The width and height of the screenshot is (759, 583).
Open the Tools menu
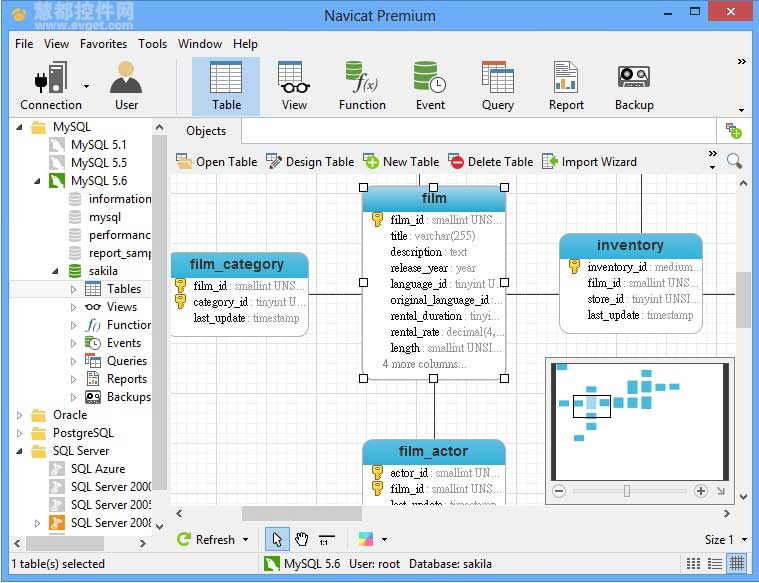(x=152, y=44)
